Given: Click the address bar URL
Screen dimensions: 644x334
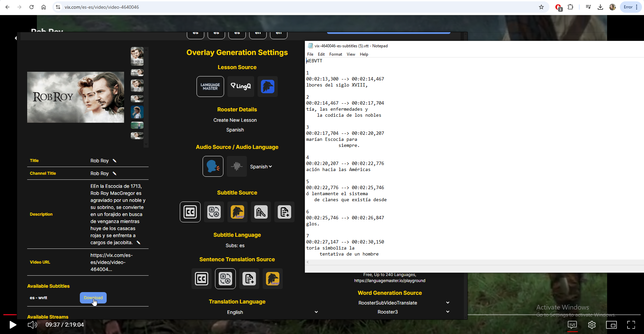Looking at the screenshot, I should pos(102,7).
